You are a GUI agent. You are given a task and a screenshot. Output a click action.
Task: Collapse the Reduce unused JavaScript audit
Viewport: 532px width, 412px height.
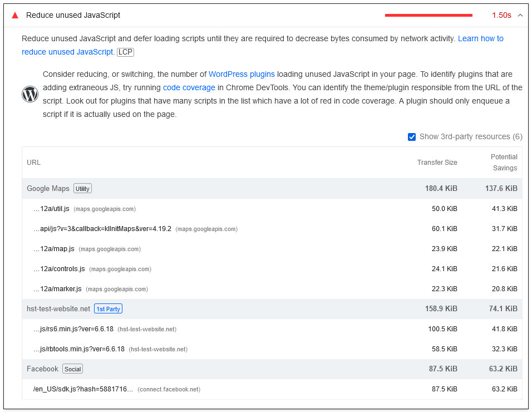click(x=520, y=15)
